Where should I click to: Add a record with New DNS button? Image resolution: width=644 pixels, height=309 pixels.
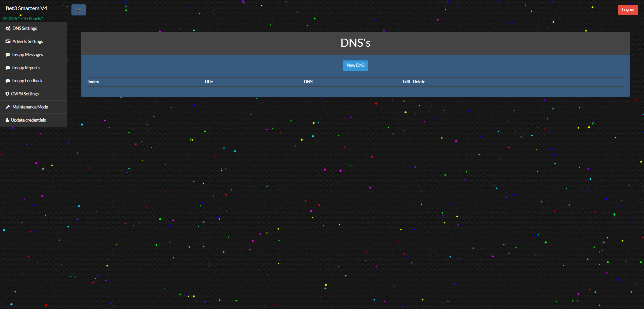355,65
